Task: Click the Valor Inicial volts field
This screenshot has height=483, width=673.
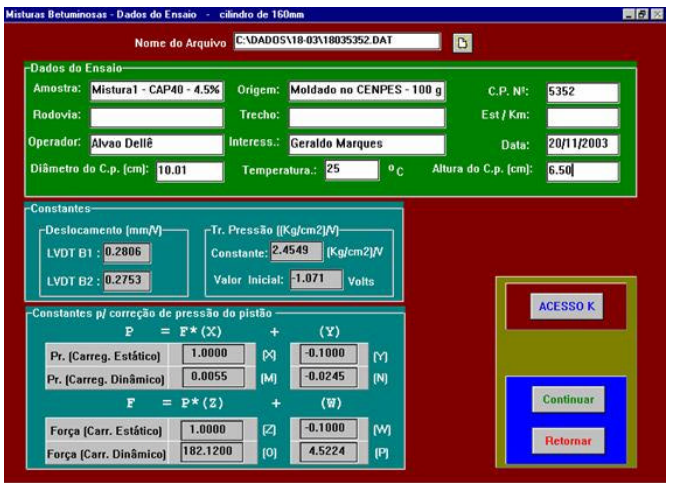Action: click(x=316, y=279)
